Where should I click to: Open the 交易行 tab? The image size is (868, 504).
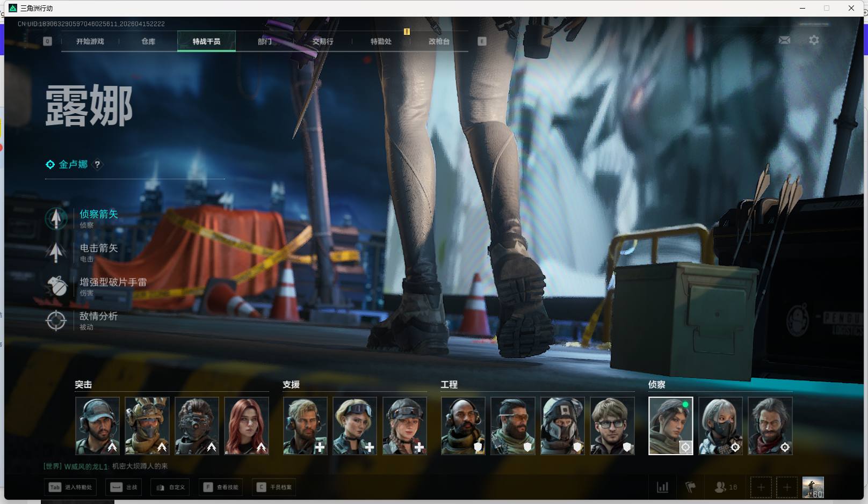[x=323, y=41]
